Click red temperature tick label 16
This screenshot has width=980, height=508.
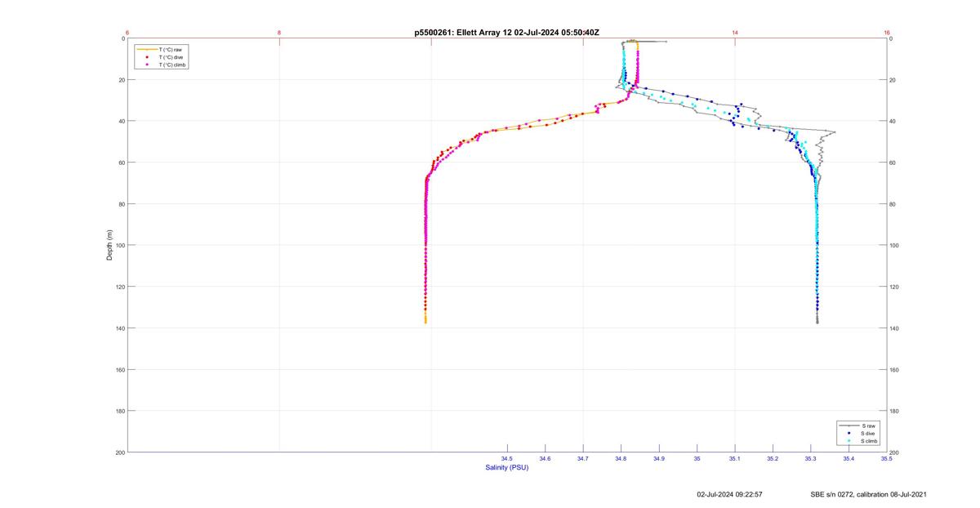[x=887, y=33]
